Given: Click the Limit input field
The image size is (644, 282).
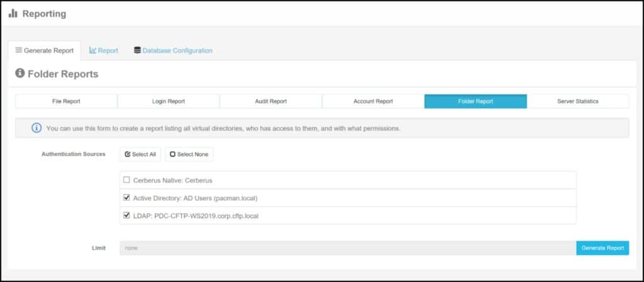Looking at the screenshot, I should tap(347, 248).
